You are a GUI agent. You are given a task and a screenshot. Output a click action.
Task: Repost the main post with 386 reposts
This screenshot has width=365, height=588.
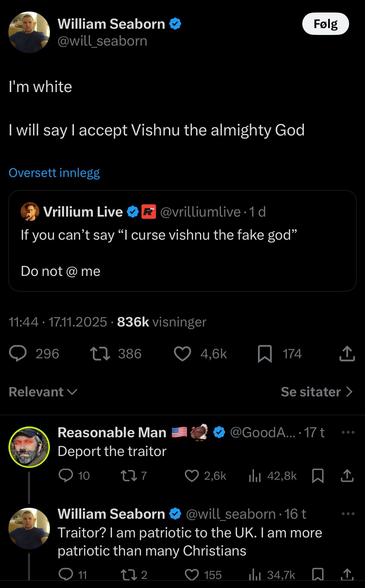click(x=100, y=354)
